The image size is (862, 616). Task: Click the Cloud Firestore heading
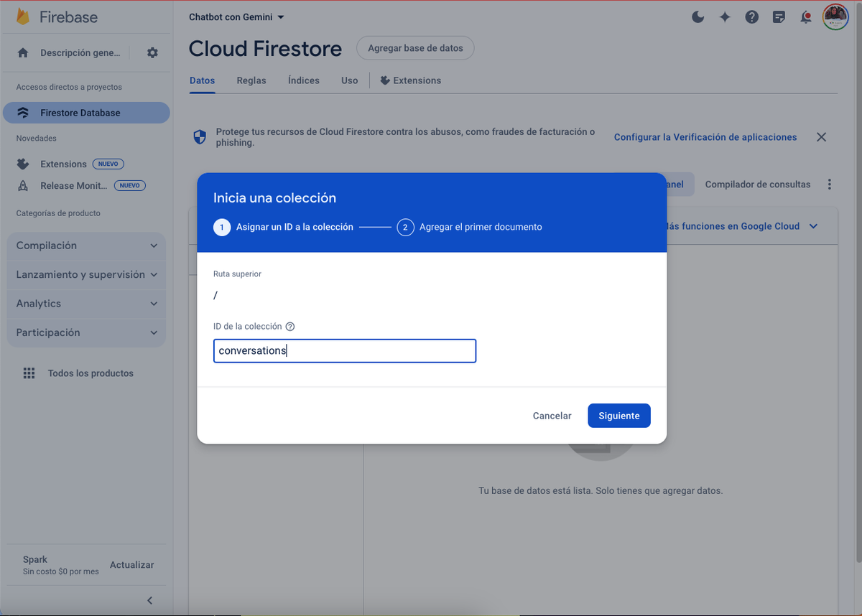(x=265, y=49)
